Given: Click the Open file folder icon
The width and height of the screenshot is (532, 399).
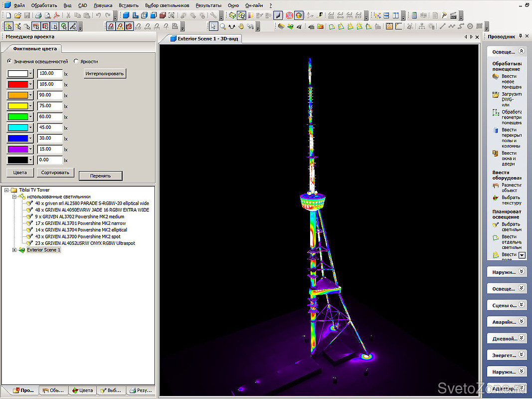Looking at the screenshot, I should click(x=17, y=15).
